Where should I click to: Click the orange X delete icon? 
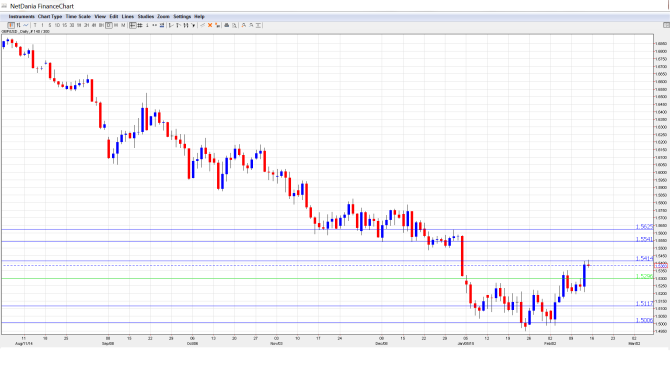[210, 25]
